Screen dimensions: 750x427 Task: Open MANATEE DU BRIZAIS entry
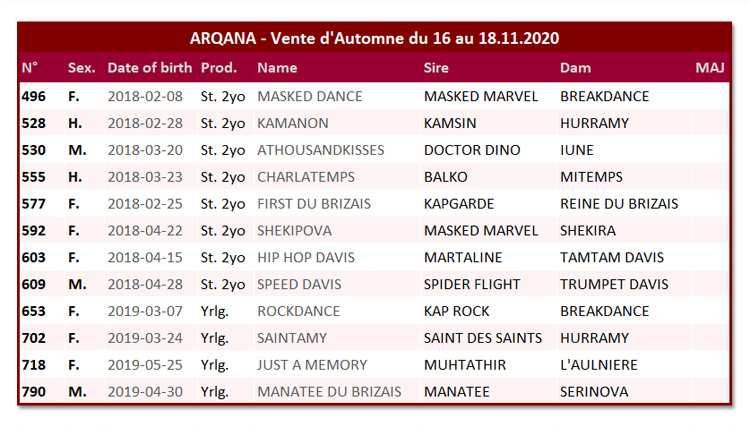pos(329,392)
